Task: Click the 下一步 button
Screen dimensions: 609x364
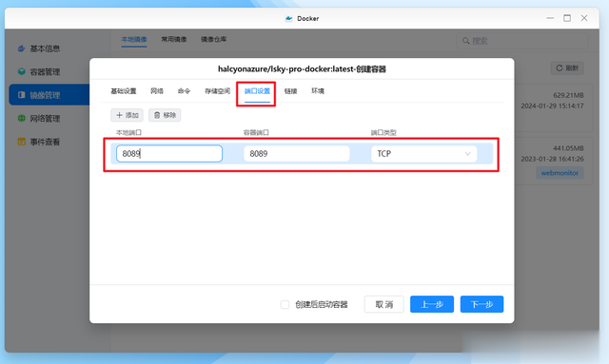Action: pos(481,304)
